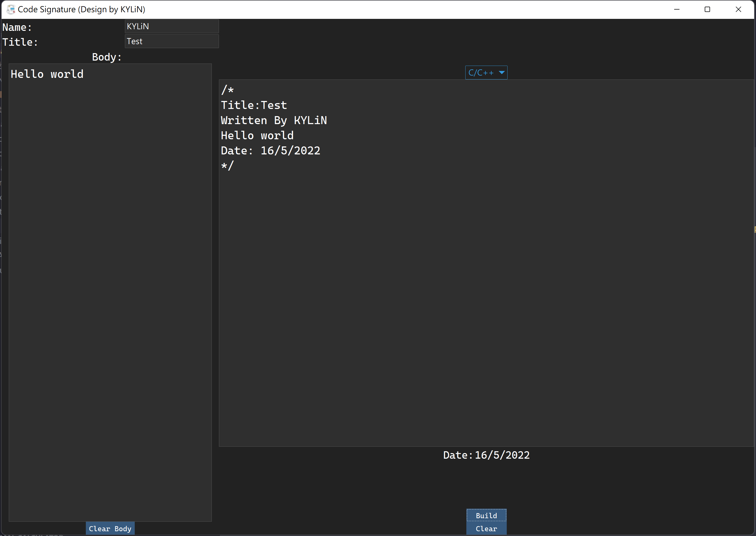Click the app icon in the title bar
The width and height of the screenshot is (756, 536).
tap(11, 9)
